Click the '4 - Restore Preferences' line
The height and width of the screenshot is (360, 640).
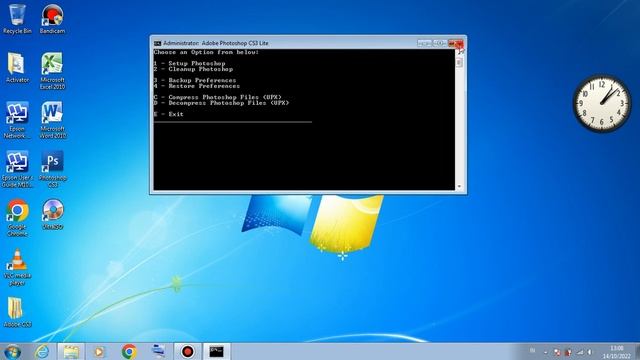[x=197, y=86]
